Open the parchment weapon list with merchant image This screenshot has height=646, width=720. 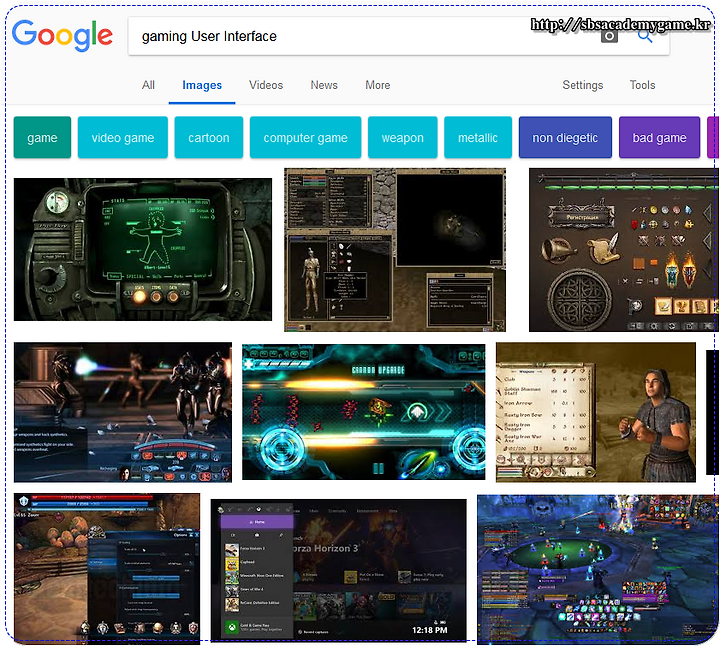(x=596, y=412)
